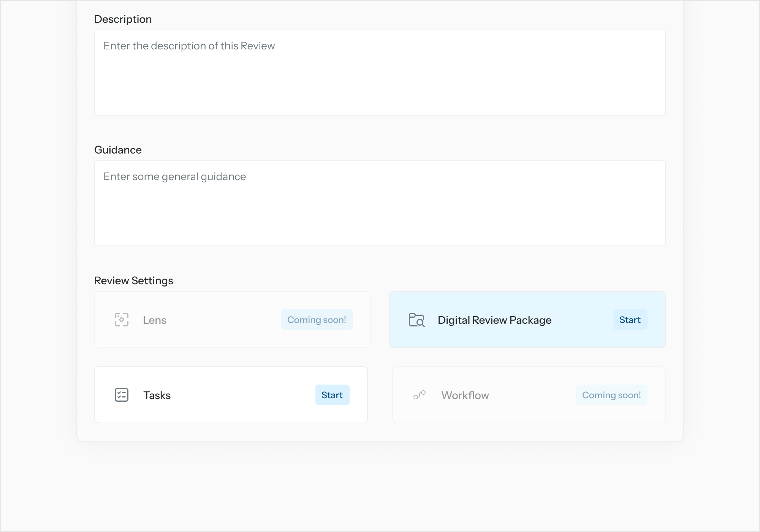Screen dimensions: 760x532
Task: Click the Lens focus-frame icon
Action: 122,320
